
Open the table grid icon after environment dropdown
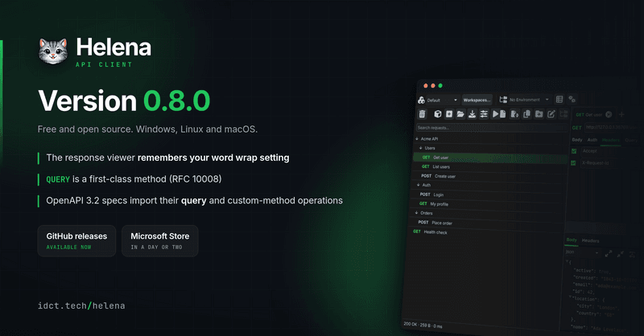click(x=559, y=100)
